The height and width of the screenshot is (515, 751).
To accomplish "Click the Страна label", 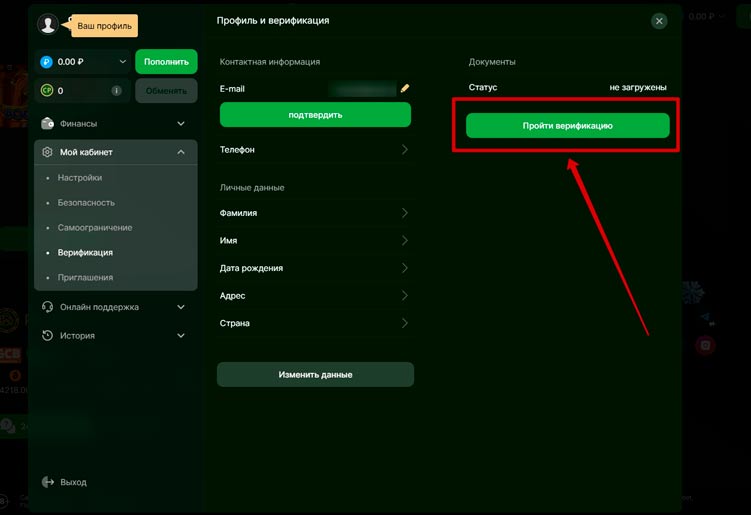I will pyautogui.click(x=234, y=323).
